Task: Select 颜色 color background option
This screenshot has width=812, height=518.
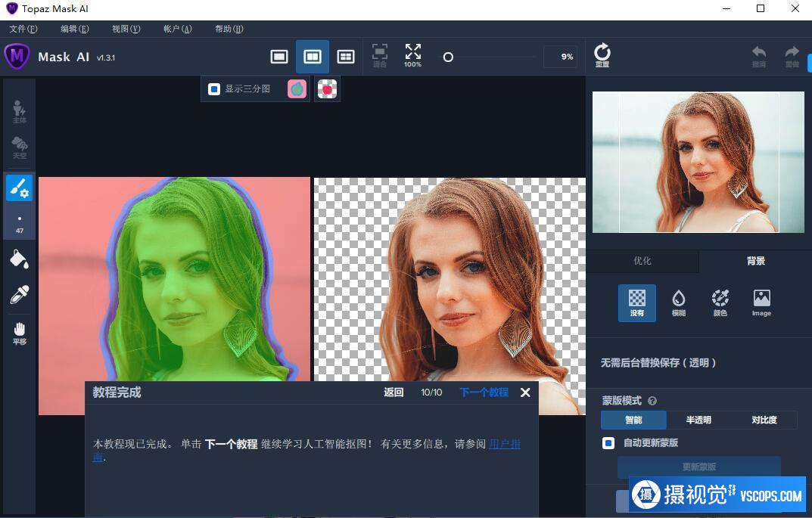Action: point(720,302)
